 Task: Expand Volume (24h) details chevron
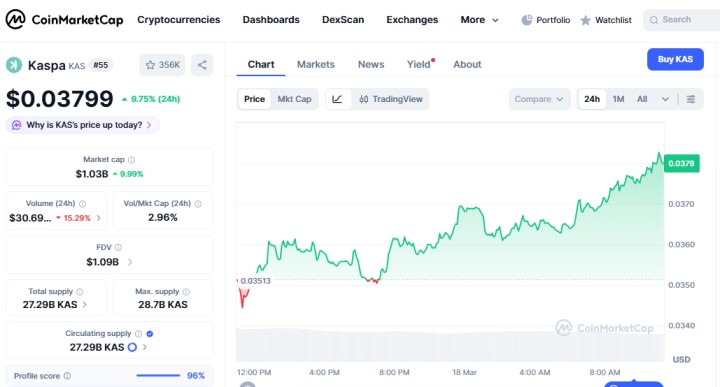coord(98,218)
